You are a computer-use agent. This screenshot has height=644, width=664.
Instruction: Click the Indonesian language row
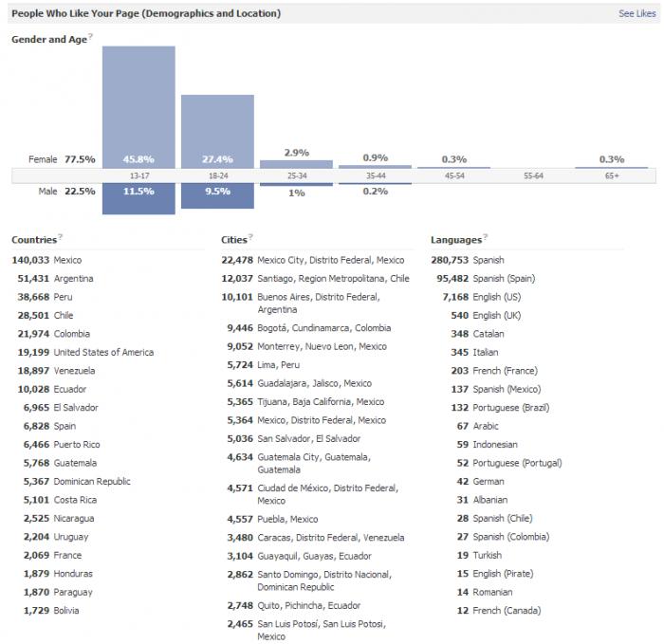point(488,445)
